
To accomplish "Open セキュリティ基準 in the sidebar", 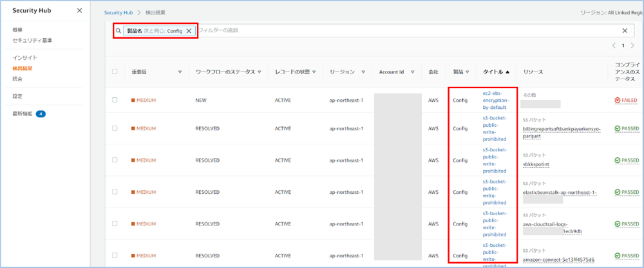I will [32, 41].
